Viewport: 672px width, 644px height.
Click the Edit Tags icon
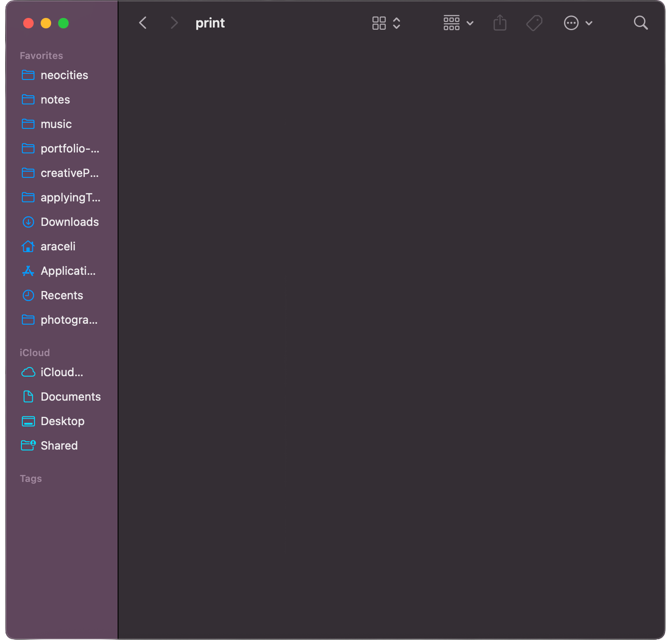(x=534, y=23)
